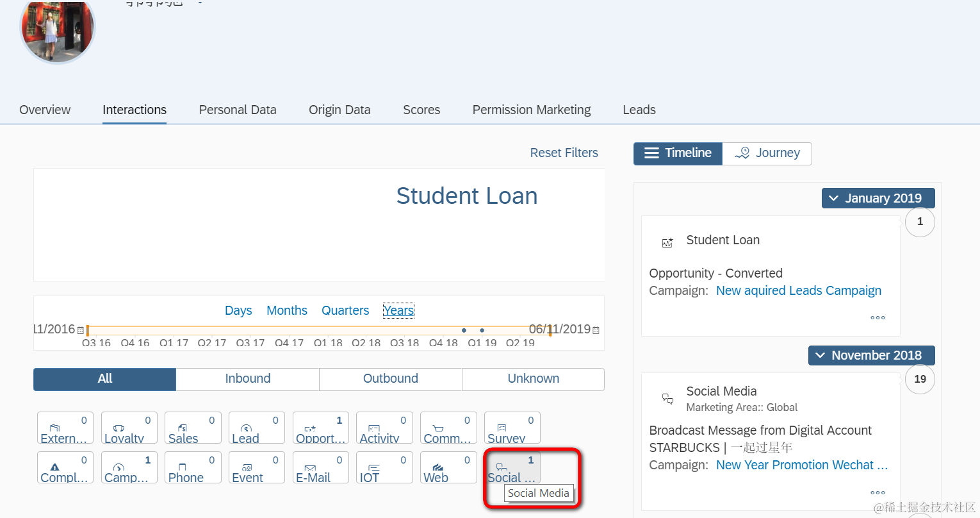Open New aquired Leads Campaign link
Image resolution: width=980 pixels, height=518 pixels.
pyautogui.click(x=799, y=290)
